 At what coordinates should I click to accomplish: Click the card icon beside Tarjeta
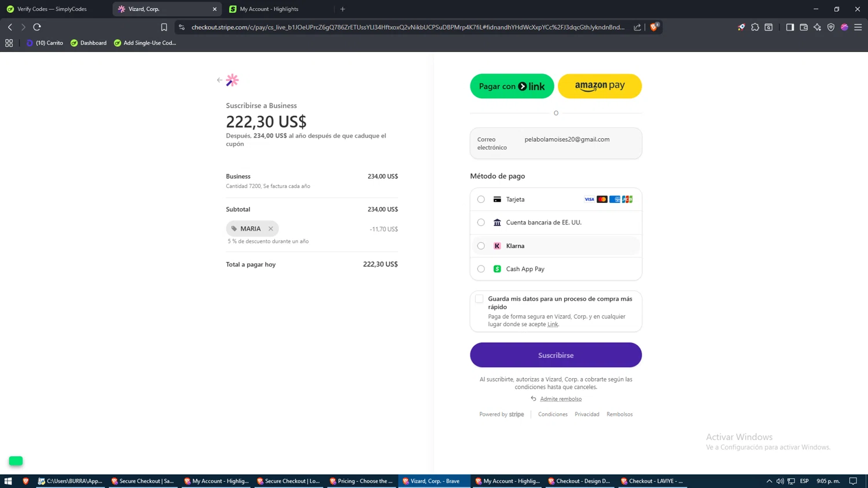click(x=497, y=199)
